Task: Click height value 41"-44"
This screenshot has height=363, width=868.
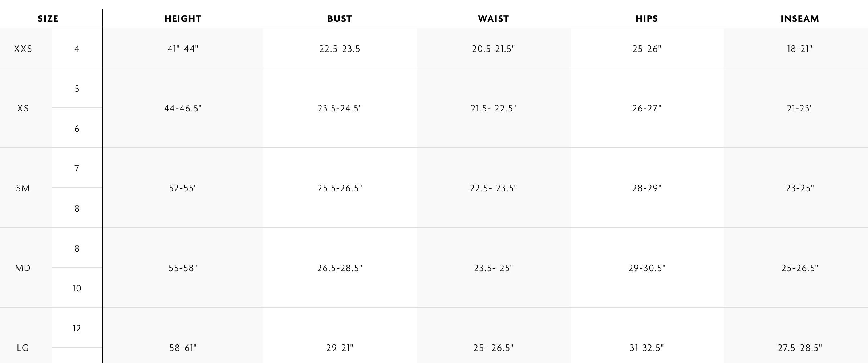Action: pyautogui.click(x=183, y=49)
